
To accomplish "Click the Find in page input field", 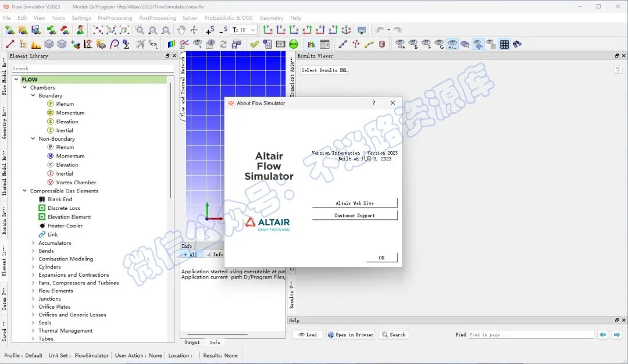I will [531, 334].
